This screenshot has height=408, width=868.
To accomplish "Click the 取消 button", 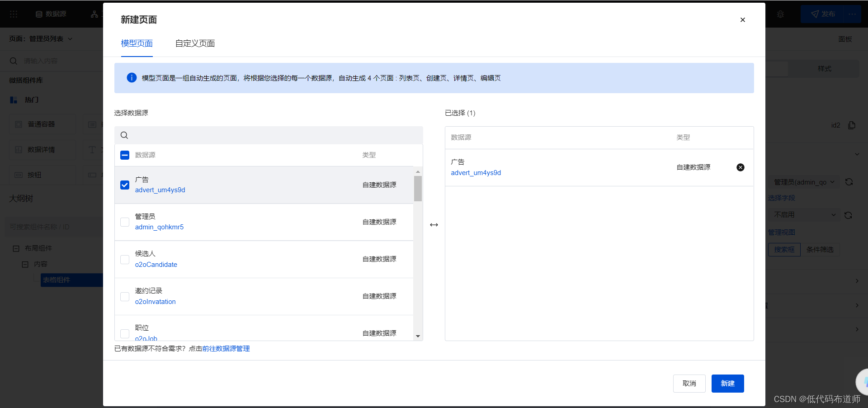I will point(689,384).
